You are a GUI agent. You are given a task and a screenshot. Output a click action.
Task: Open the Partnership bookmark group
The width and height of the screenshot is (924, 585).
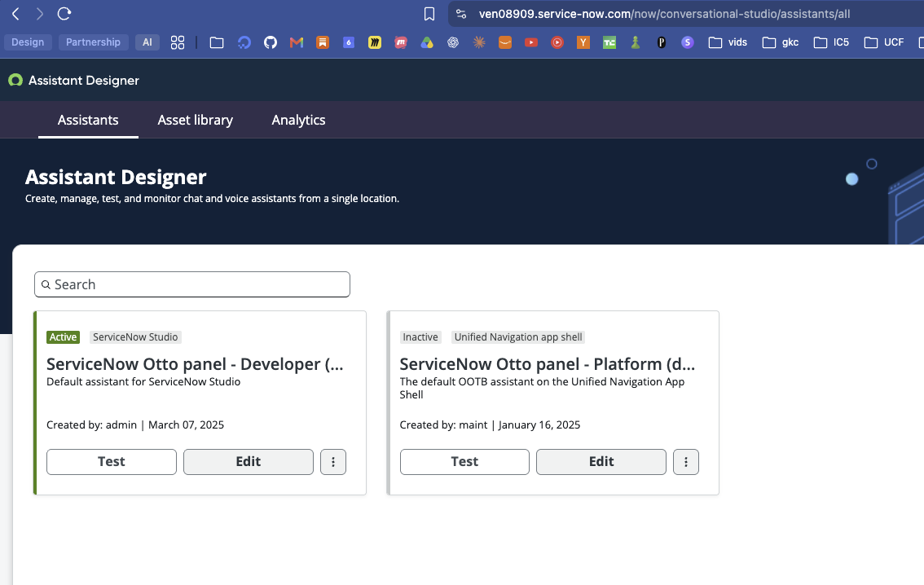[x=93, y=42]
